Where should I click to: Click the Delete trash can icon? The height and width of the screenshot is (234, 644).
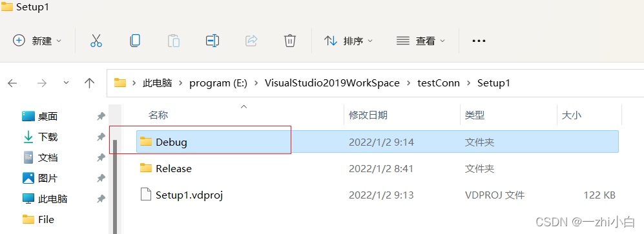289,41
